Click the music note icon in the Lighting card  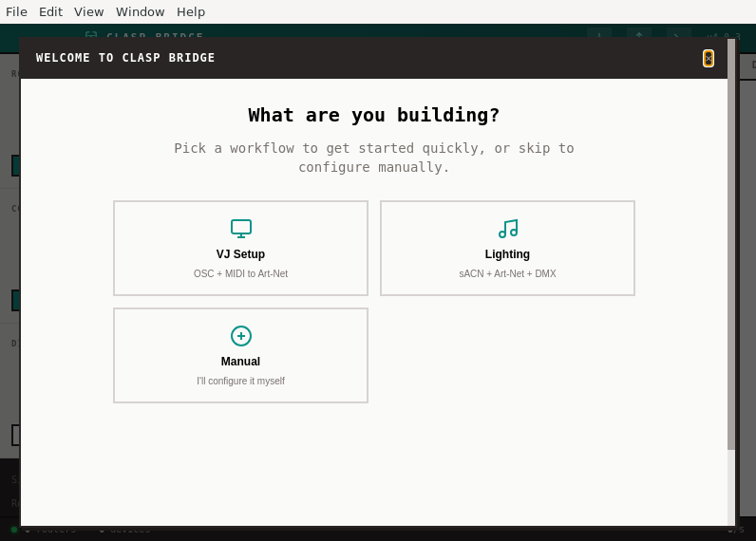pyautogui.click(x=508, y=229)
